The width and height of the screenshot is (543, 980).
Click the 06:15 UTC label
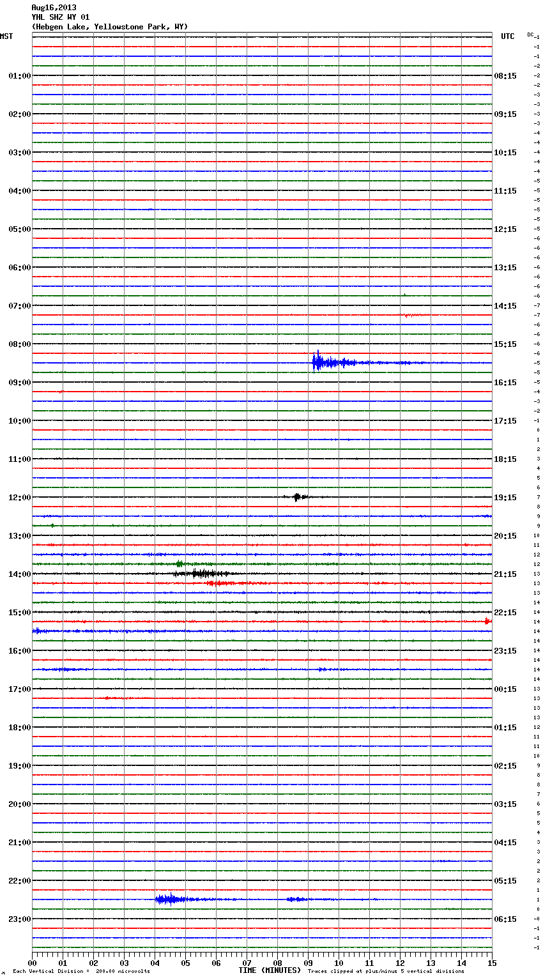click(x=505, y=919)
